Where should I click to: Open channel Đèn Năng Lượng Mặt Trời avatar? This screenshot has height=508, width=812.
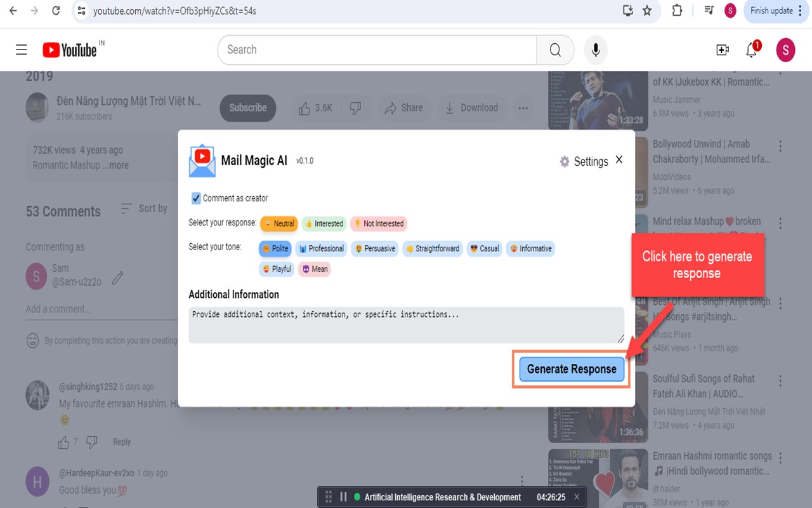coord(37,107)
